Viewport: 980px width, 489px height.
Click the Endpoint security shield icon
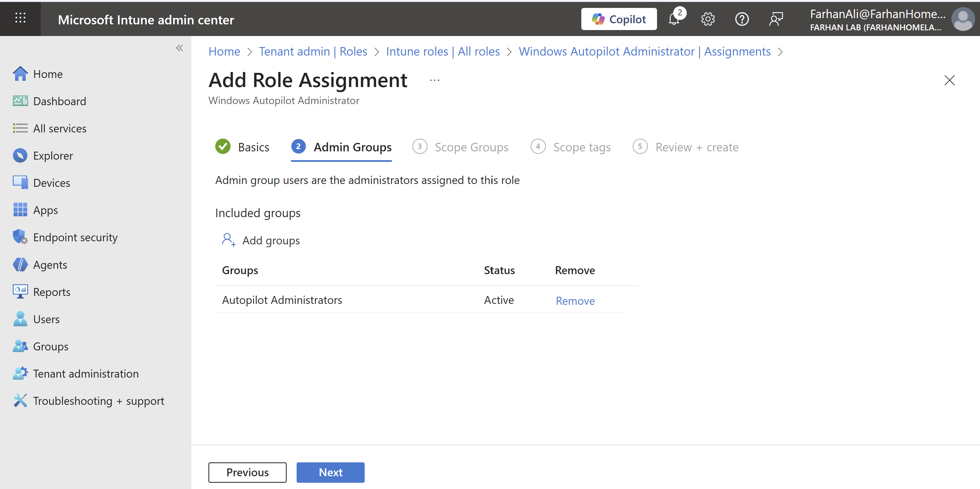click(x=20, y=237)
